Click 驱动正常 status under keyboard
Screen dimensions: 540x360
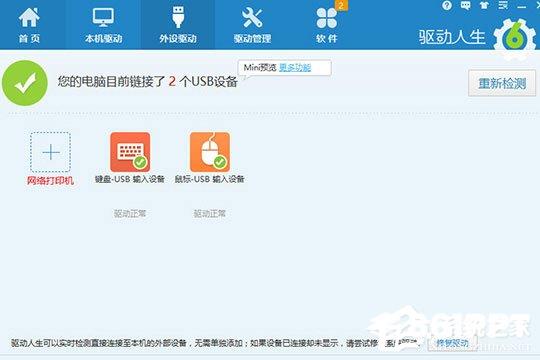[130, 214]
